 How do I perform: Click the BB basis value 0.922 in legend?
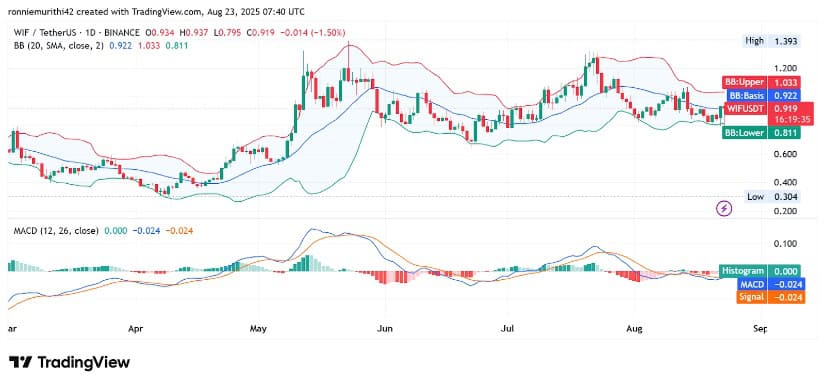pyautogui.click(x=119, y=46)
